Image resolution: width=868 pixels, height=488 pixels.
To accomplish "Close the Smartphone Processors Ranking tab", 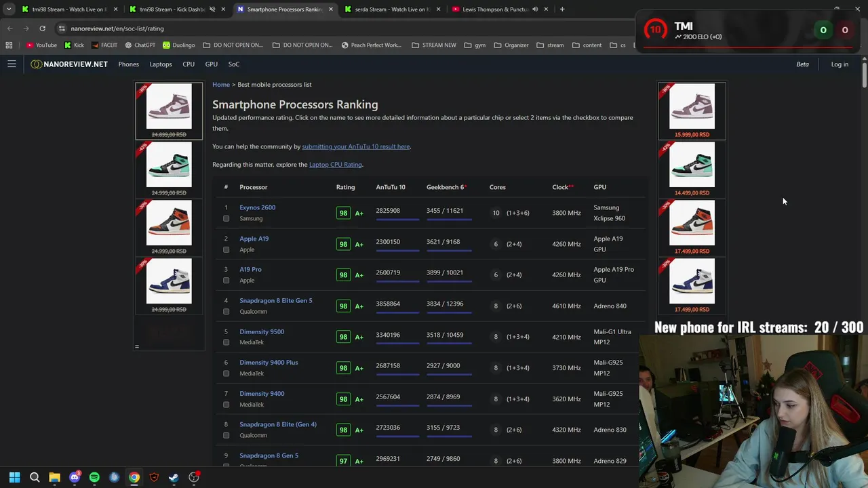I will click(x=331, y=9).
